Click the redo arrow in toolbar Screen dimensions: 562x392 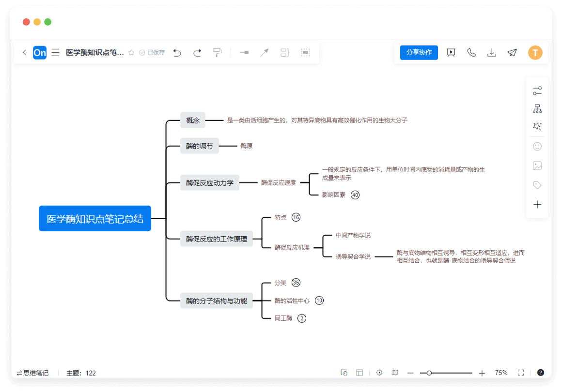[x=197, y=53]
